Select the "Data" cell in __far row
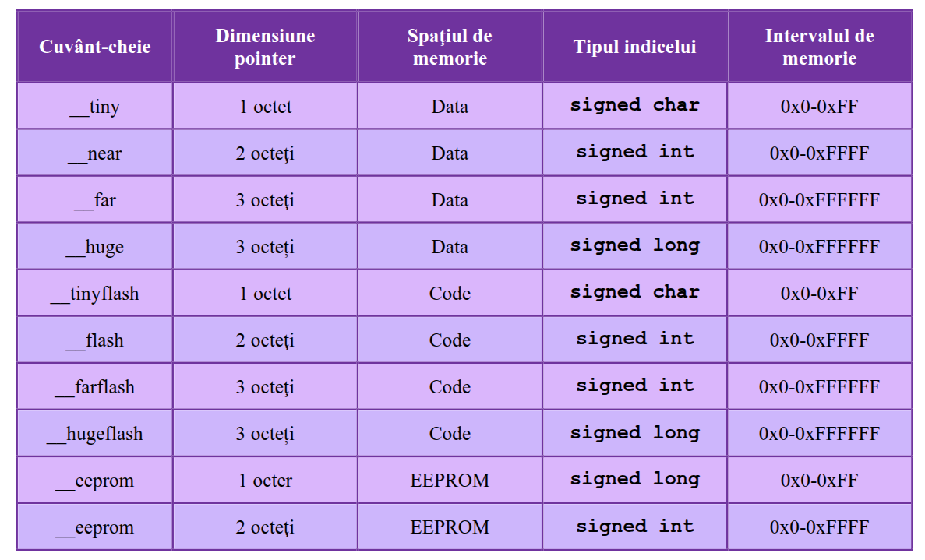 (x=450, y=200)
